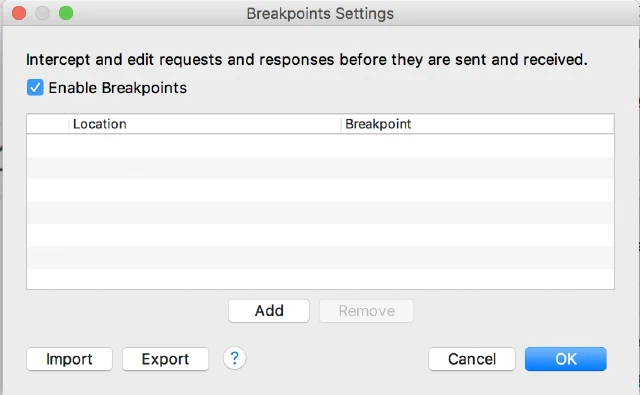Import breakpoint settings
Screen dimensions: 640x395
(x=69, y=359)
